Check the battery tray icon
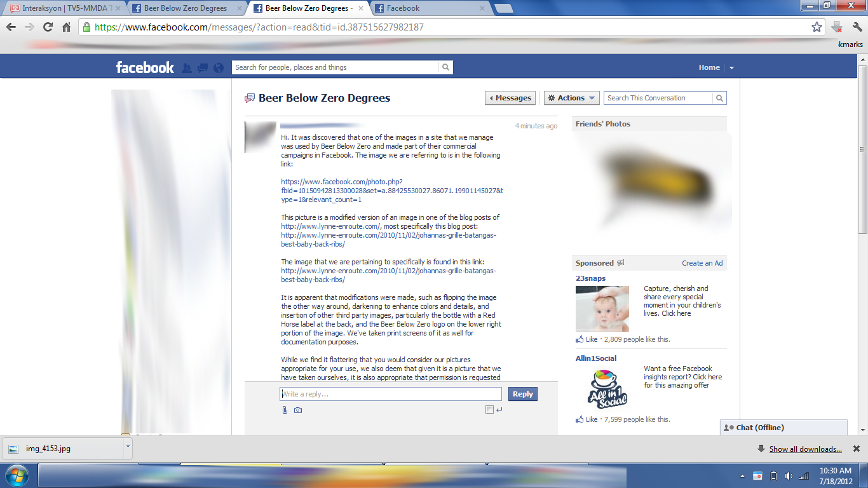 click(x=773, y=476)
